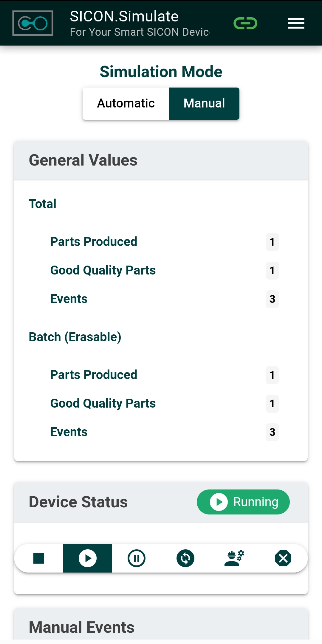This screenshot has width=322, height=644.
Task: Click the green Running status badge
Action: coord(243,502)
